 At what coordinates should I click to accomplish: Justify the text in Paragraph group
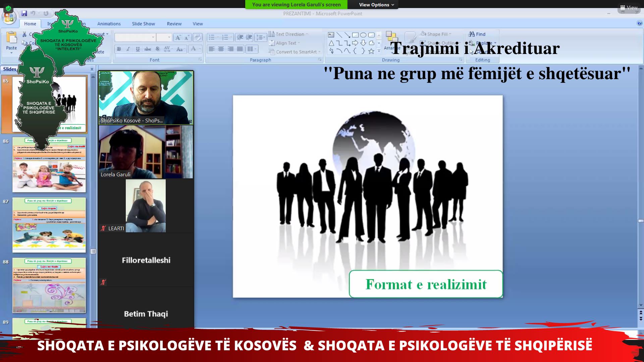(x=240, y=49)
